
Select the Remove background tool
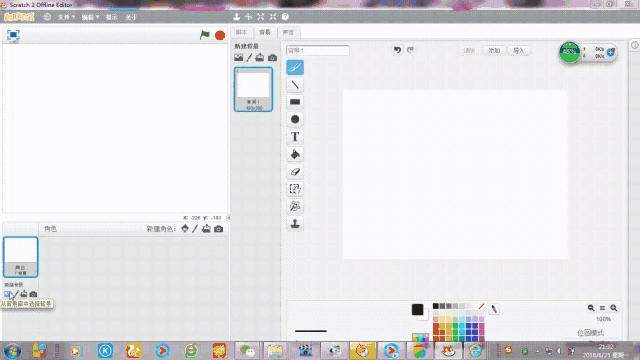(295, 206)
